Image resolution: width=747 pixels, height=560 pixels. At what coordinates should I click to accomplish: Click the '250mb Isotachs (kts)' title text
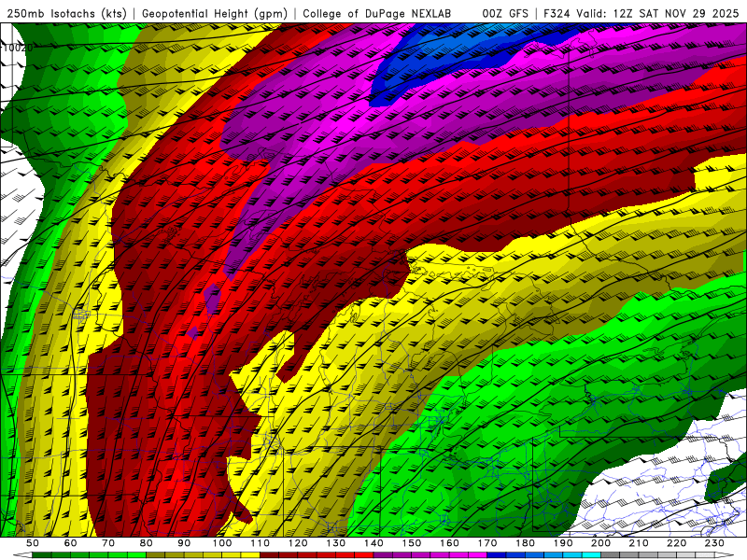[67, 13]
